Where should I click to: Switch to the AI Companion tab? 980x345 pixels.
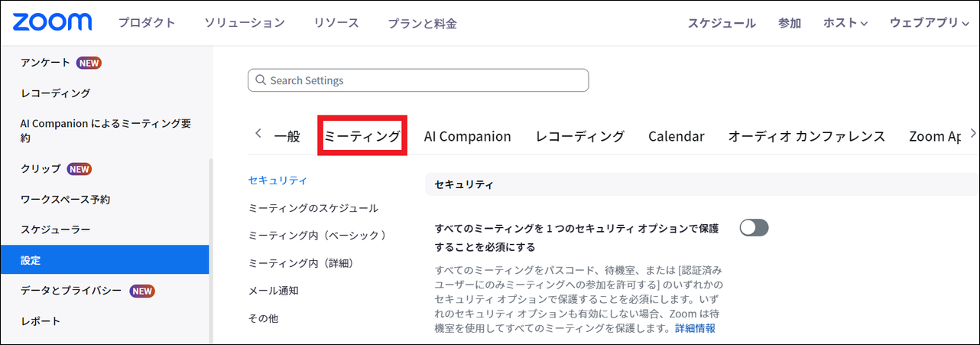click(468, 136)
